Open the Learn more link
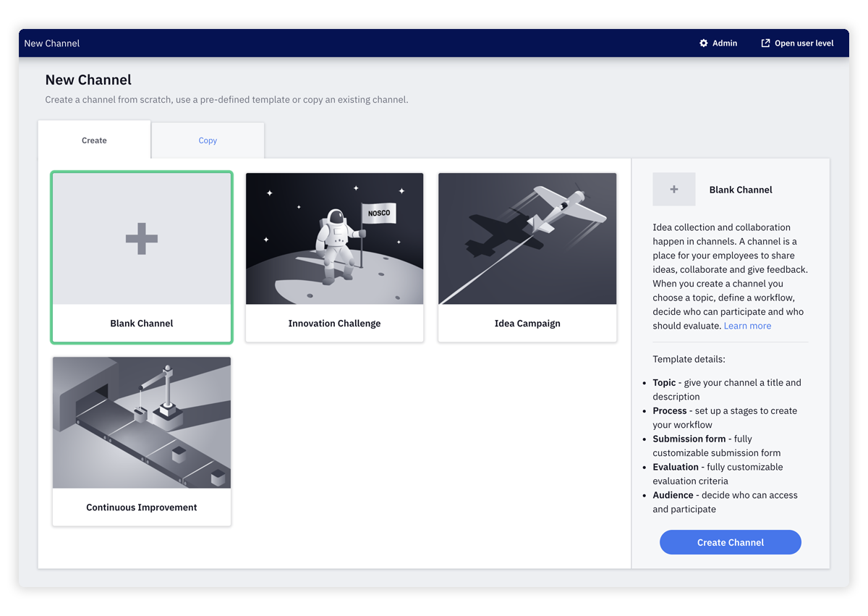Image resolution: width=868 pixels, height=616 pixels. pos(747,326)
